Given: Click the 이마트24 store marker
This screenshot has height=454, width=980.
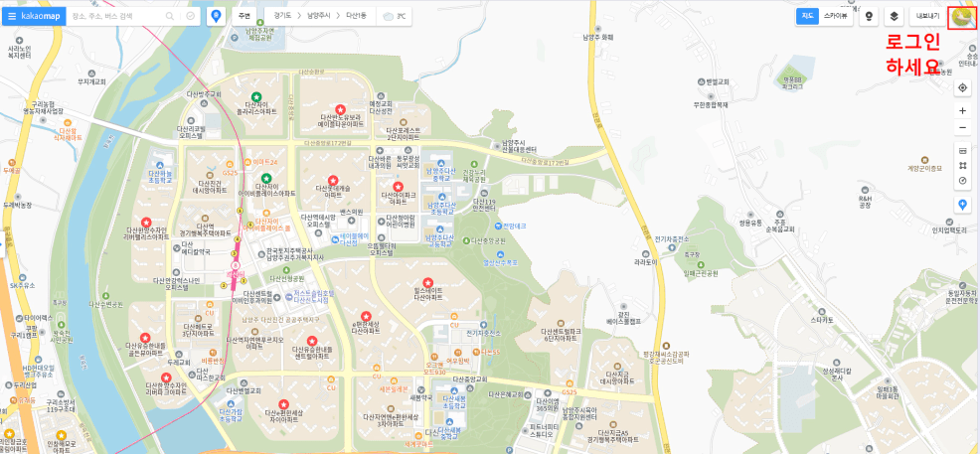Looking at the screenshot, I should click(x=248, y=162).
